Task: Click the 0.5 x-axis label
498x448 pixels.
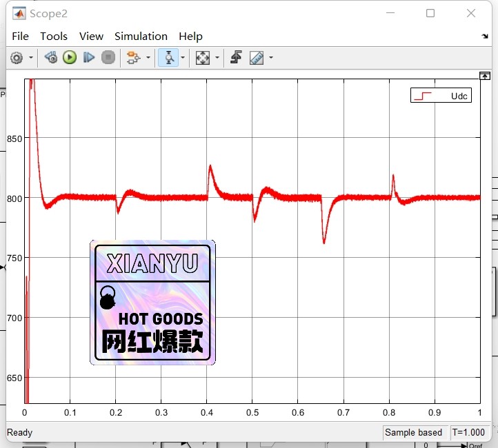Action: click(252, 412)
